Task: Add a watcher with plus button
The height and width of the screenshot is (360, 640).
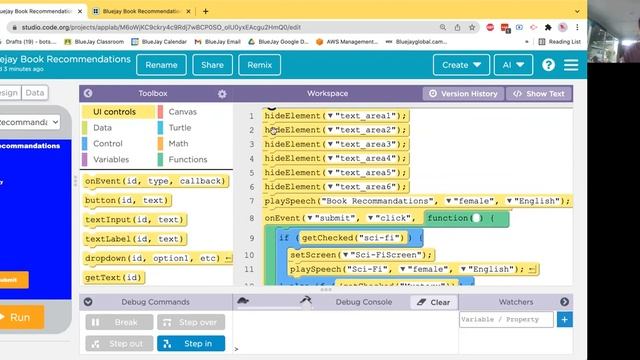Action: click(564, 320)
